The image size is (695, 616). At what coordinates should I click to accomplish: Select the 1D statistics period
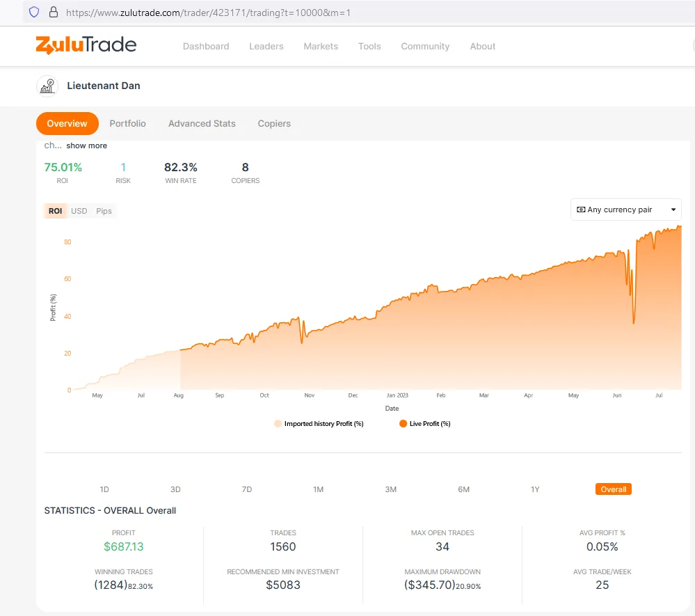click(x=104, y=489)
